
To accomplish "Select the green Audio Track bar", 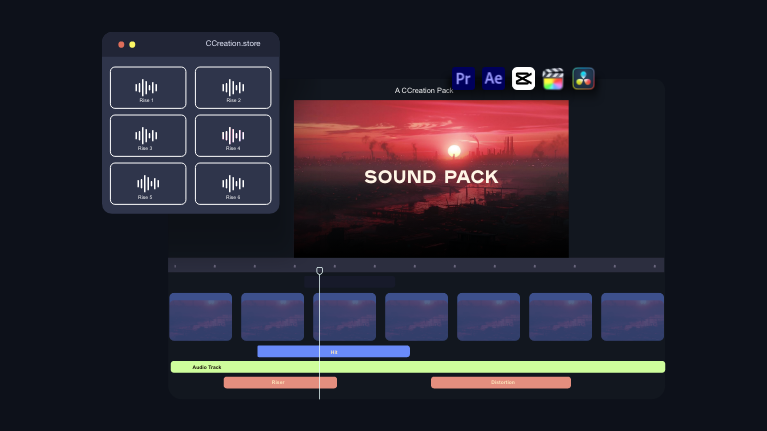I will tap(417, 367).
